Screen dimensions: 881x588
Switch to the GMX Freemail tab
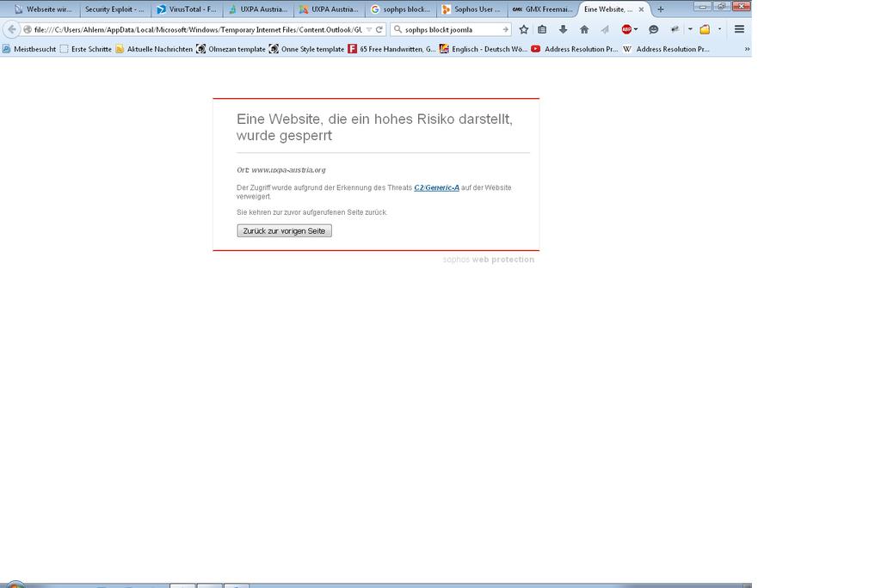[x=541, y=9]
